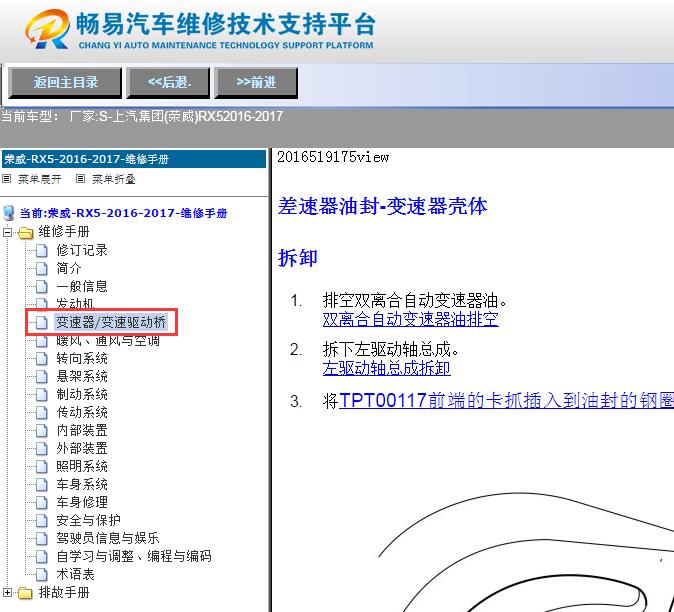
Task: Open 驾驶员信息与娱乐 section
Action: pos(108,538)
